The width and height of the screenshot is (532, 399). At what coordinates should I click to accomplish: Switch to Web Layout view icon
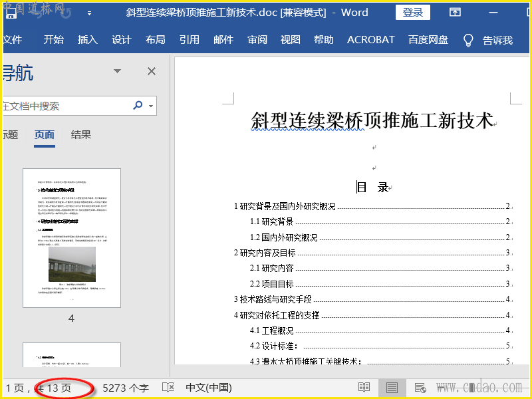click(x=420, y=387)
